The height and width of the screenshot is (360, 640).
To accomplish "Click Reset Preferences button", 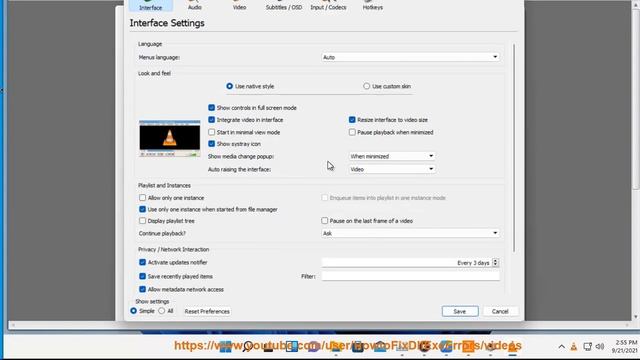I will pyautogui.click(x=207, y=311).
